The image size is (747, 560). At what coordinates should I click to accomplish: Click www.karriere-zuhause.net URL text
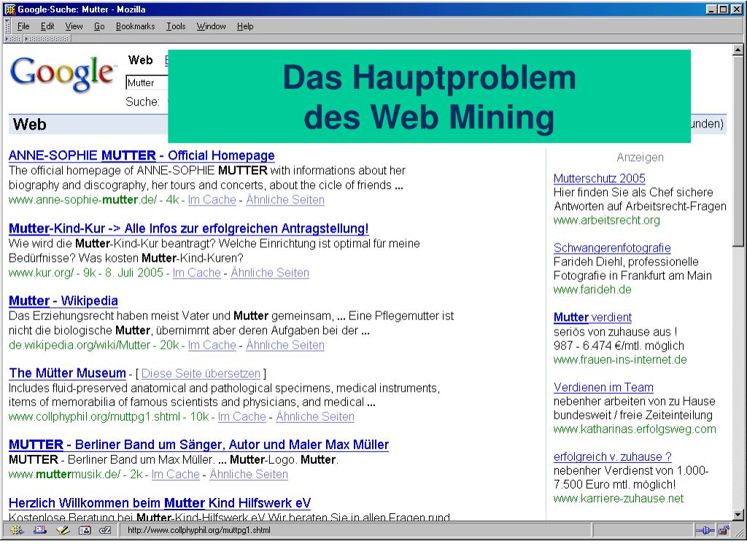pyautogui.click(x=619, y=499)
